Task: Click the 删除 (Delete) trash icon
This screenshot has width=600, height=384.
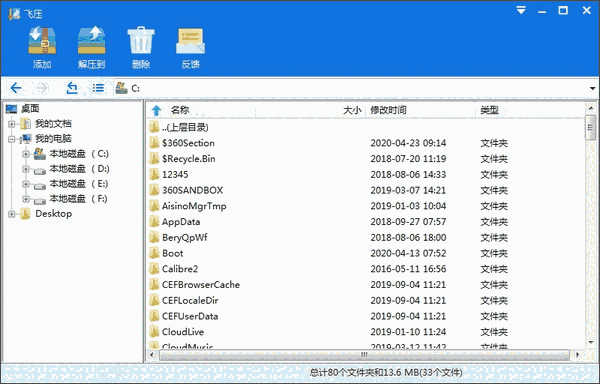Action: tap(141, 41)
